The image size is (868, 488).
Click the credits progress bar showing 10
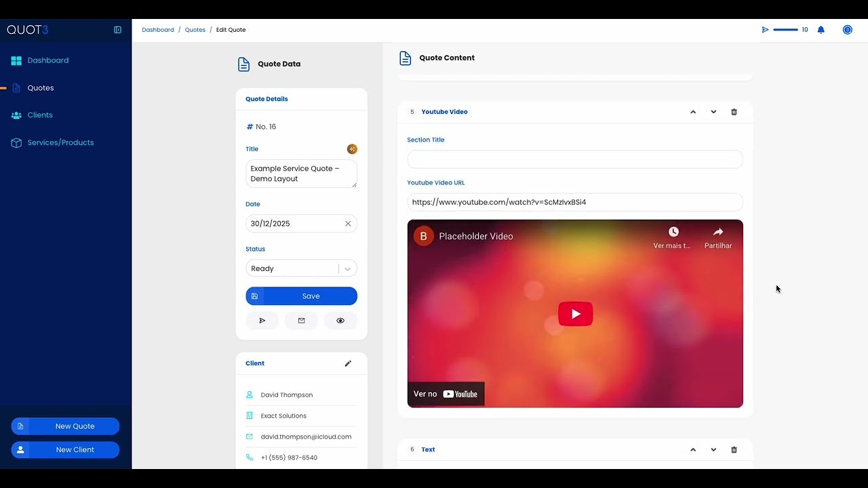tap(785, 30)
